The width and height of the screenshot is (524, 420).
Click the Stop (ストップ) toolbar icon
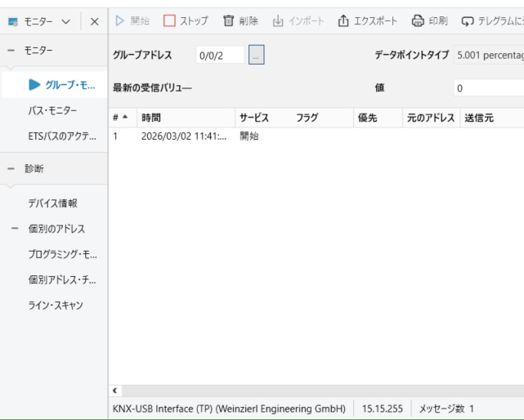(170, 20)
